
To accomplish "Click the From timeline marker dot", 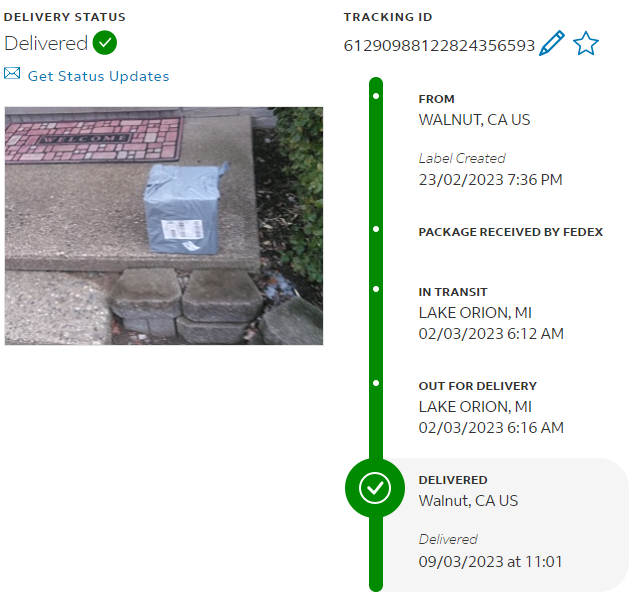I will pos(376,96).
